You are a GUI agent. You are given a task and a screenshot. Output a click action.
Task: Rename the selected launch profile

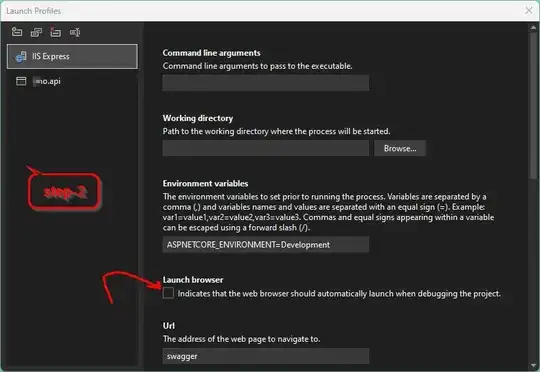pyautogui.click(x=75, y=32)
